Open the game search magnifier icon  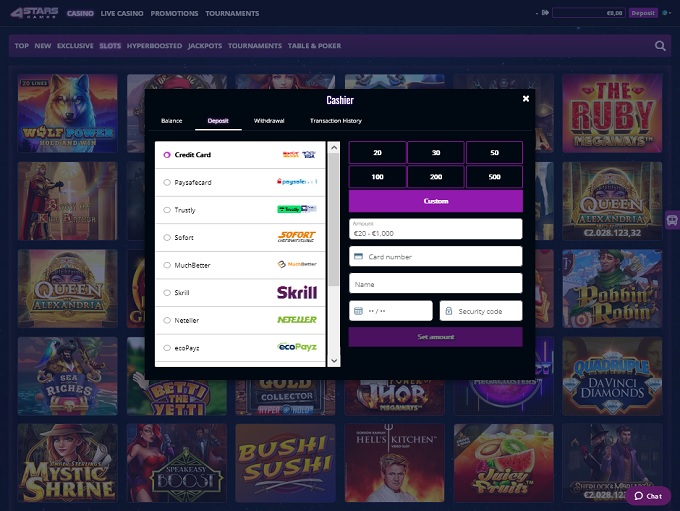(x=660, y=46)
